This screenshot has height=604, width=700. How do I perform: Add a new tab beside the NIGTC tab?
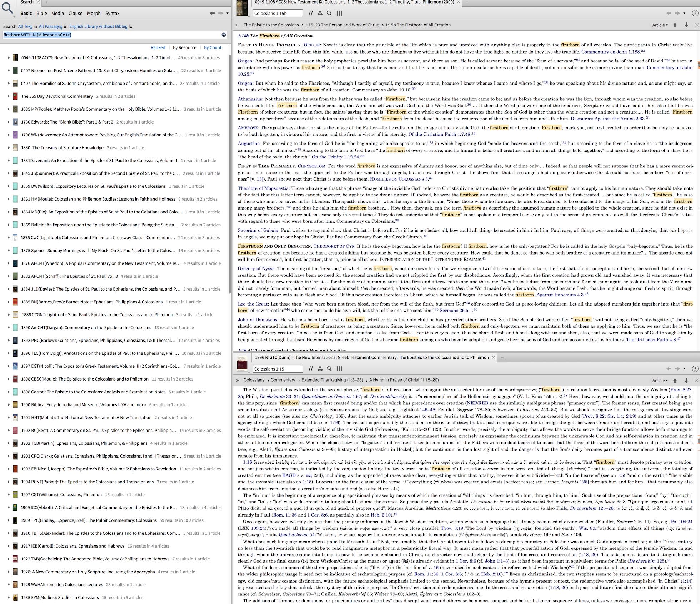point(502,357)
